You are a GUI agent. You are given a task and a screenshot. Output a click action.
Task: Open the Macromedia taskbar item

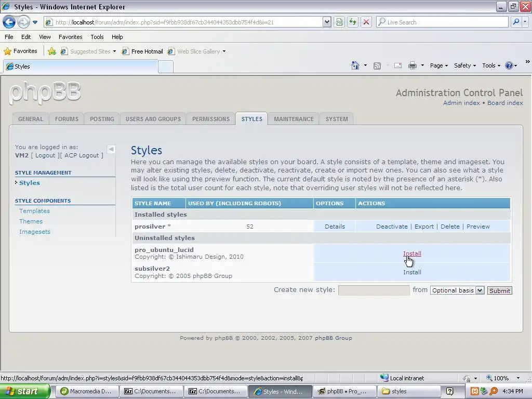(x=87, y=391)
